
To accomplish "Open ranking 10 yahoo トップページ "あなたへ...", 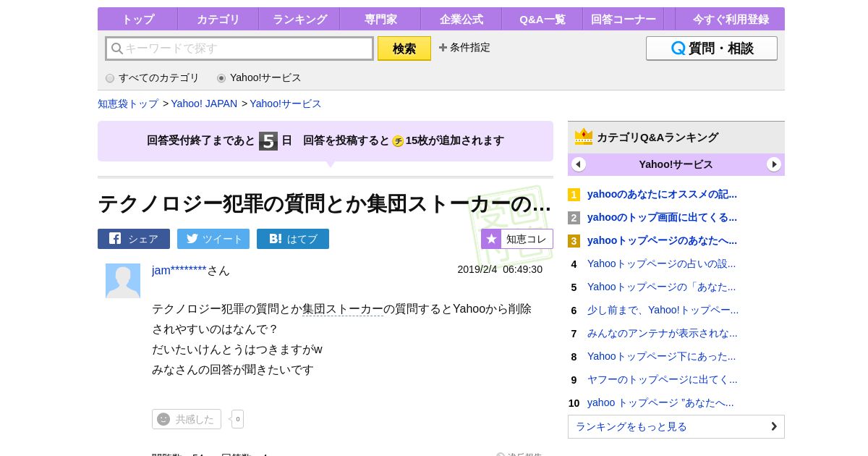I will [x=660, y=402].
